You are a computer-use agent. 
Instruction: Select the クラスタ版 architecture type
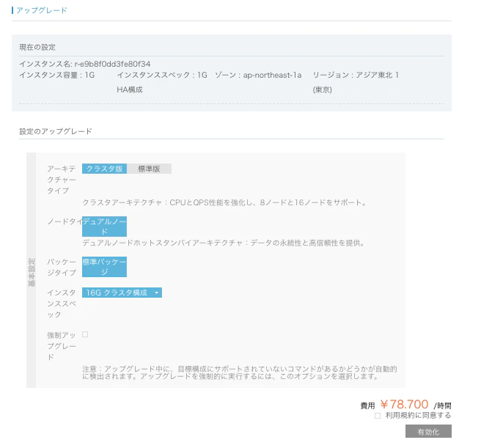pyautogui.click(x=104, y=169)
